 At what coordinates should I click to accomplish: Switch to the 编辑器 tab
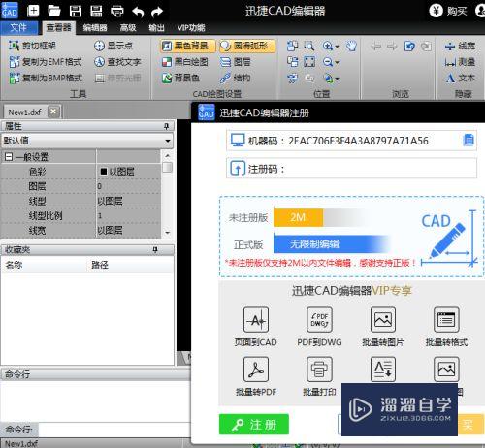[x=95, y=28]
